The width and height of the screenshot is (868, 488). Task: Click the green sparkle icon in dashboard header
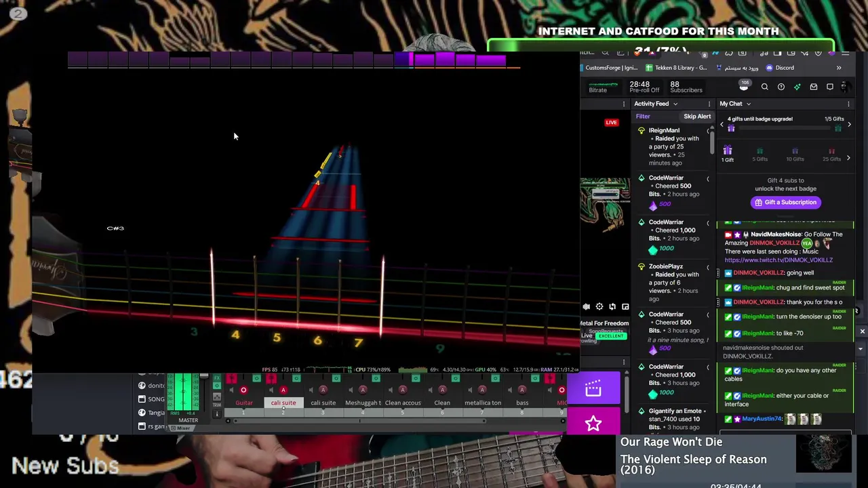pos(797,87)
